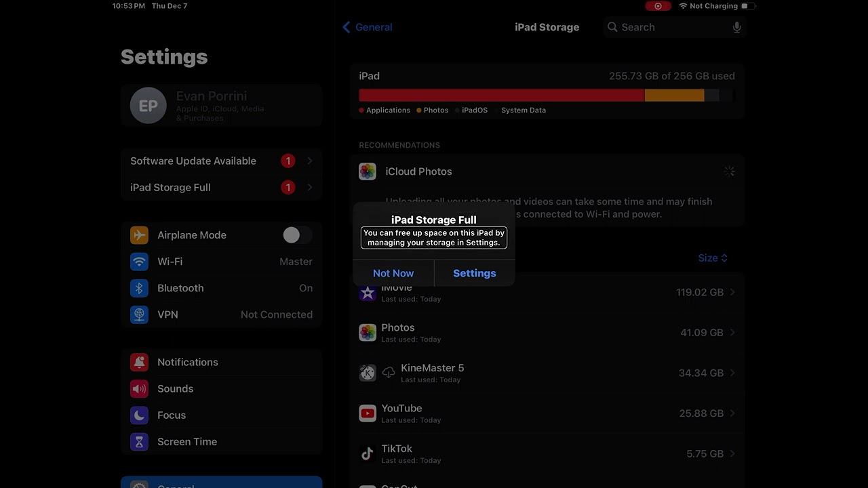Open Sounds settings
Viewport: 868px width, 488px height.
(x=221, y=388)
